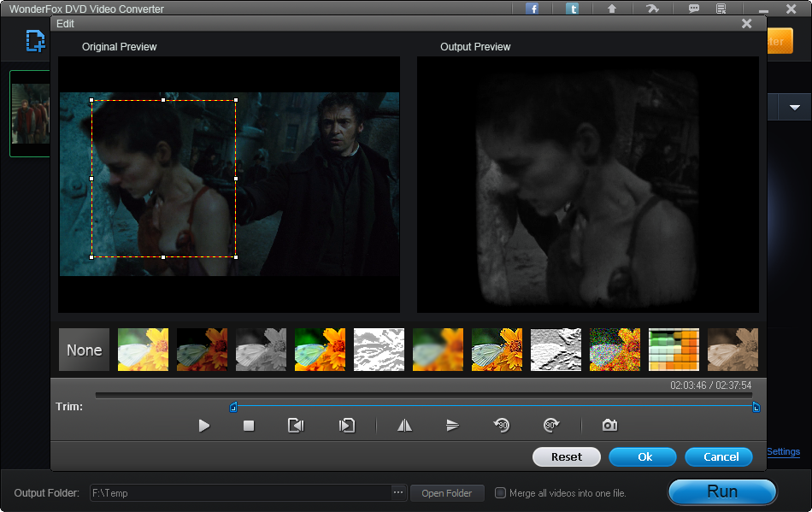Open the Twitter share icon
The width and height of the screenshot is (812, 512).
[572, 9]
